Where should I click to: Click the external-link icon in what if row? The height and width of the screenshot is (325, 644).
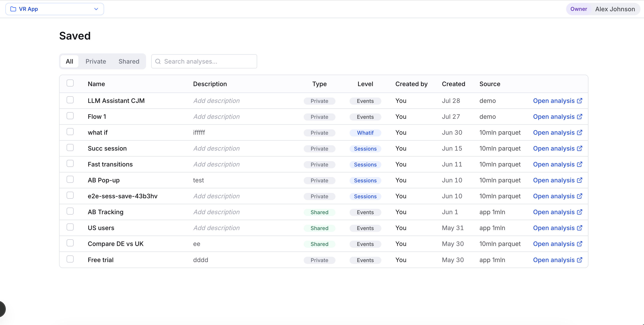[x=580, y=132]
